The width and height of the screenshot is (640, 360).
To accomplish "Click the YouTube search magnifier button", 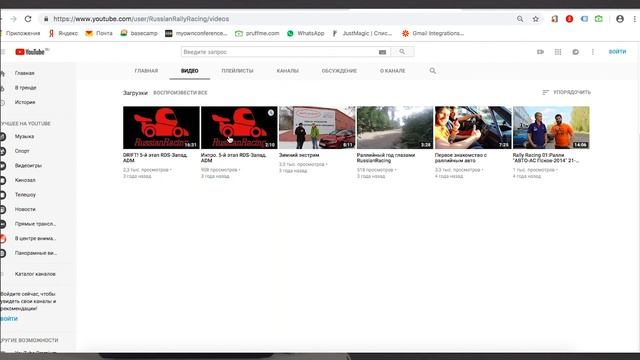I will click(x=402, y=52).
